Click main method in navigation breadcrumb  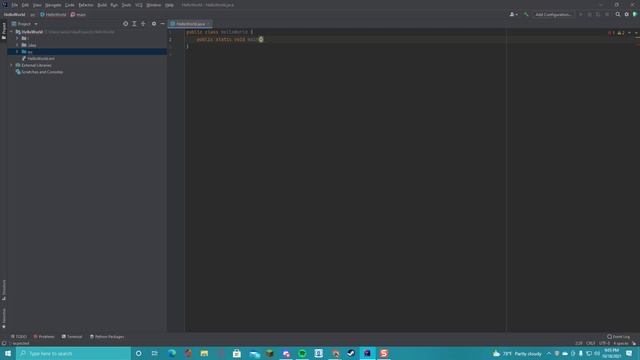[x=78, y=15]
